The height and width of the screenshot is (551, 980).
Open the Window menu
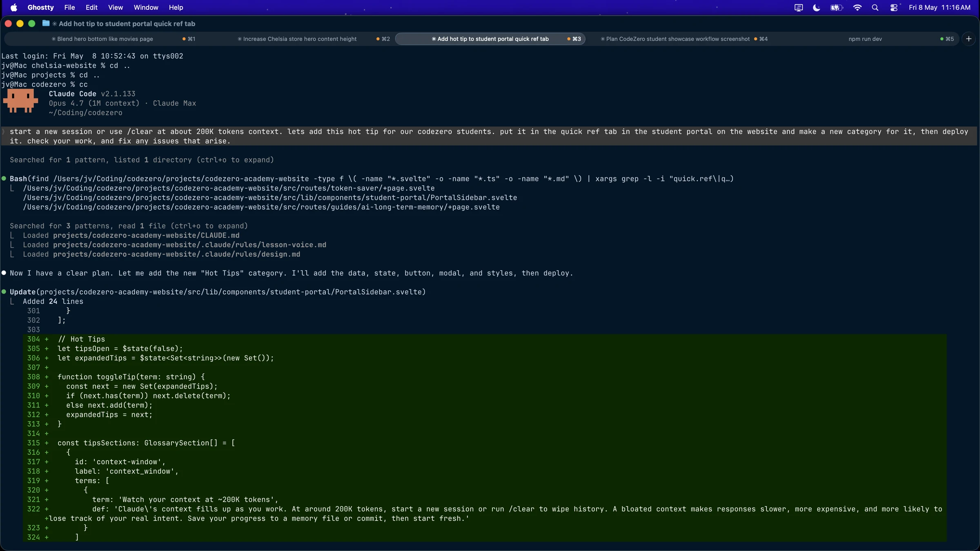146,7
